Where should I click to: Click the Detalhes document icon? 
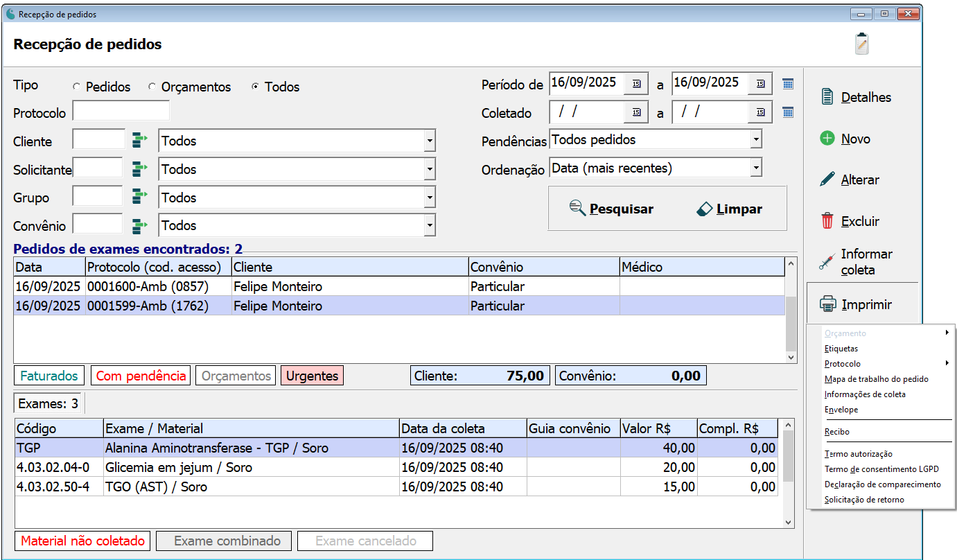click(827, 97)
